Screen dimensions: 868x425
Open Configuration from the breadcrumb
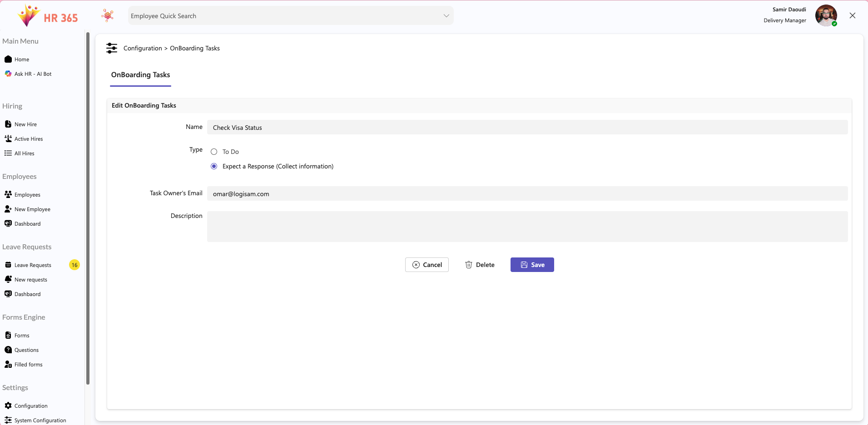(142, 48)
